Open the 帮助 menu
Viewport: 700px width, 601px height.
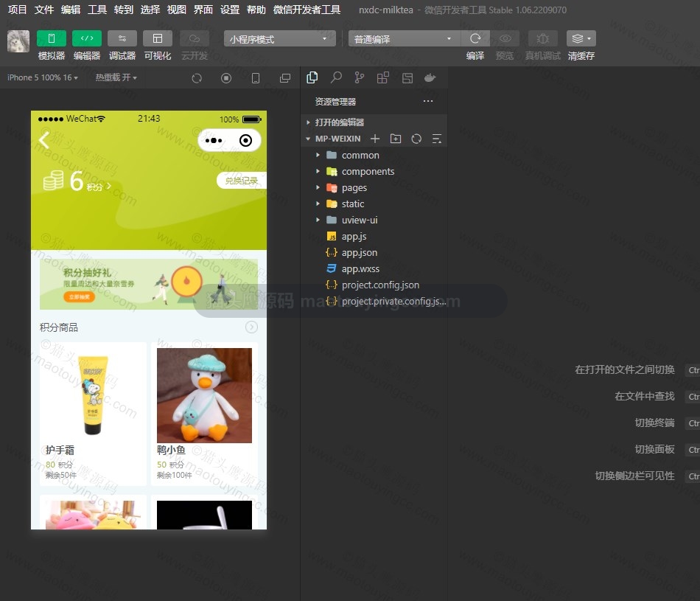click(256, 10)
